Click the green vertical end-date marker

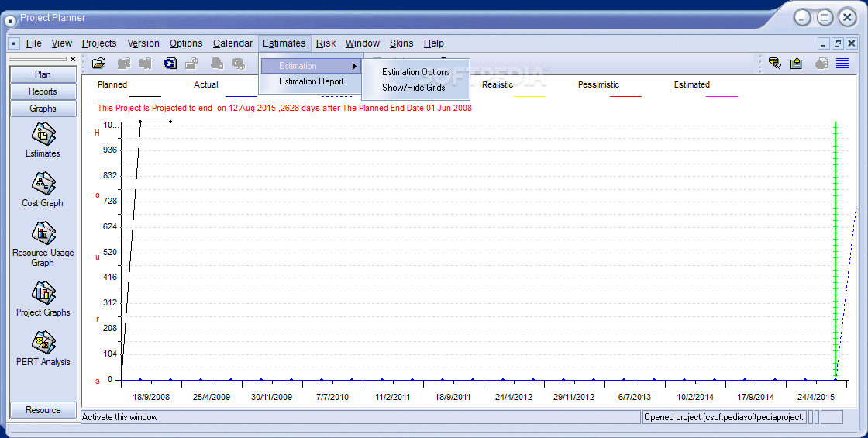pyautogui.click(x=835, y=250)
